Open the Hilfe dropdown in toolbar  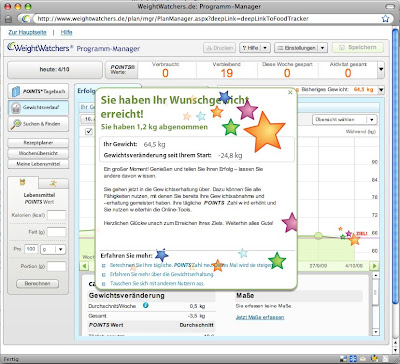pos(255,48)
